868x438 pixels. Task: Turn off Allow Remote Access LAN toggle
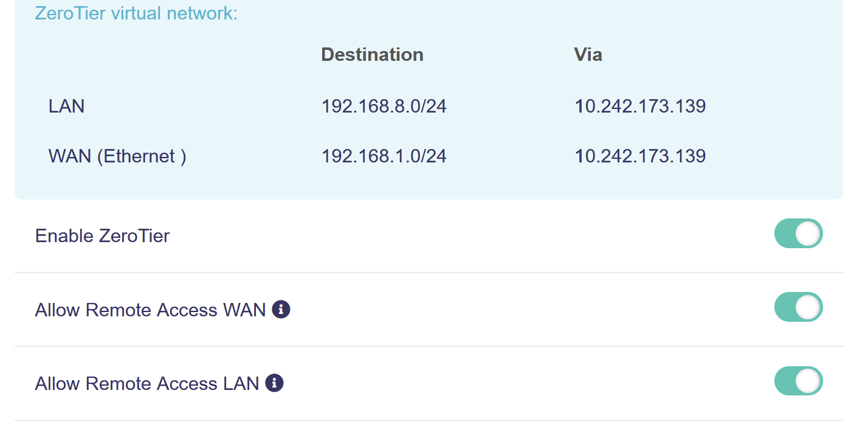click(x=798, y=381)
